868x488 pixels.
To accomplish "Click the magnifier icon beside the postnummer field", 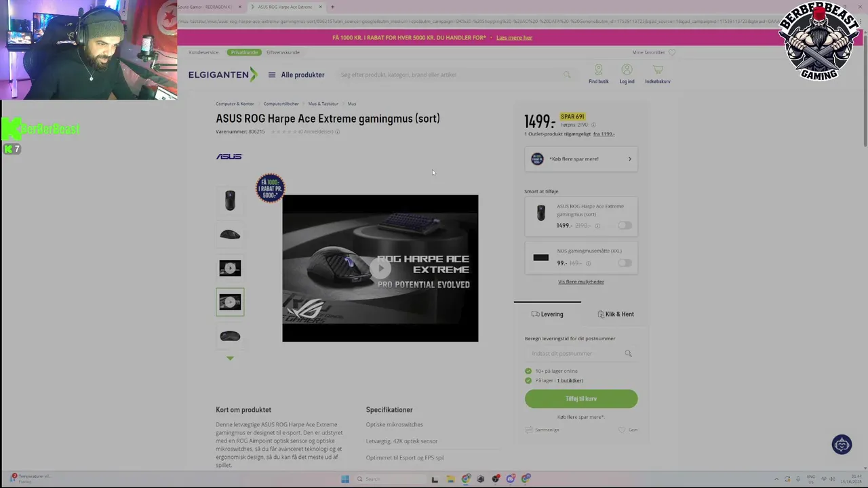I will point(629,353).
